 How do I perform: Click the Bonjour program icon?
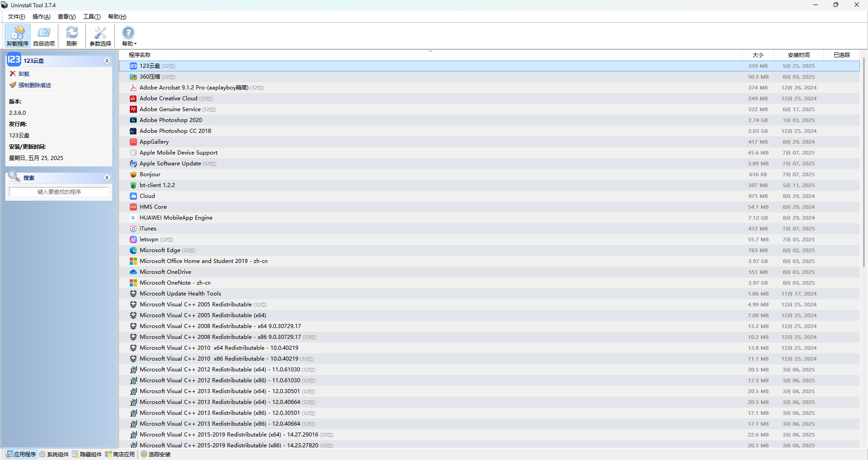(133, 174)
